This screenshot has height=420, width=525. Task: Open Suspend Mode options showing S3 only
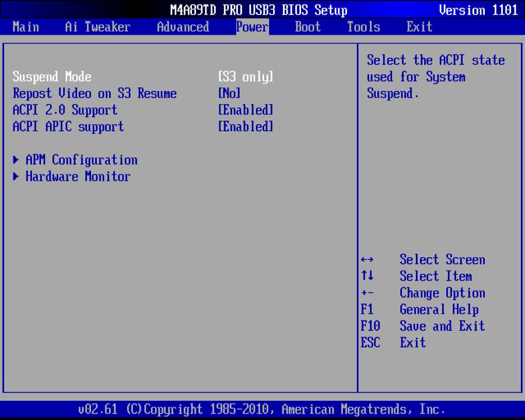coord(245,76)
